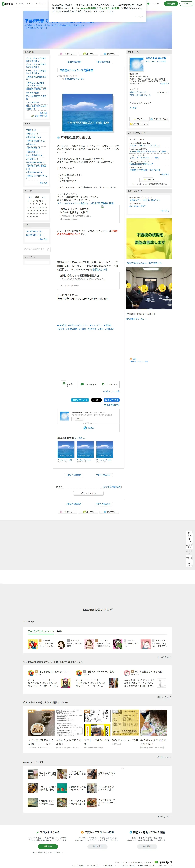
Task: Open the ピグ item in the top navigation
Action: coord(30,3)
